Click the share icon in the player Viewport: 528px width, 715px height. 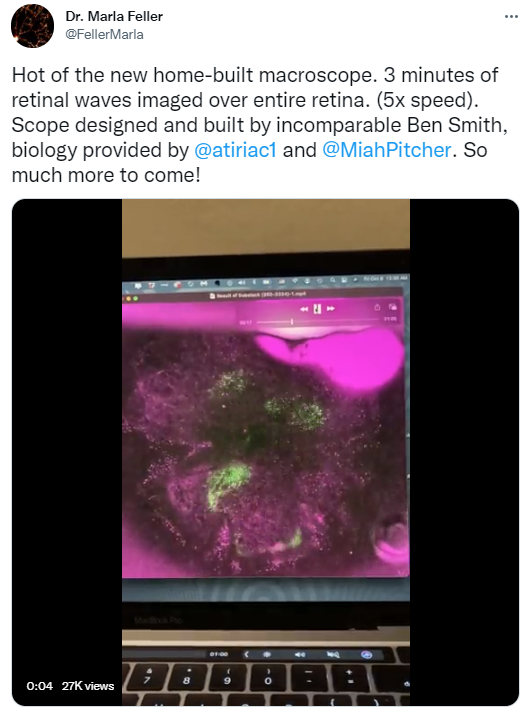[x=377, y=307]
